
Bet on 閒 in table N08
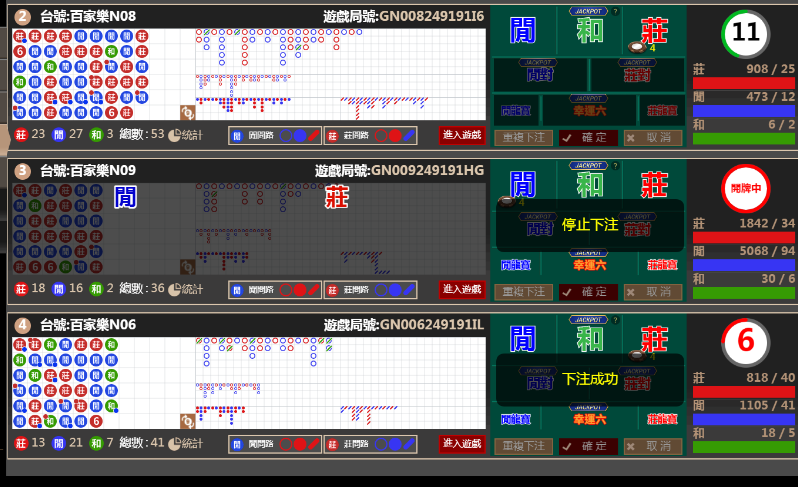(x=523, y=30)
